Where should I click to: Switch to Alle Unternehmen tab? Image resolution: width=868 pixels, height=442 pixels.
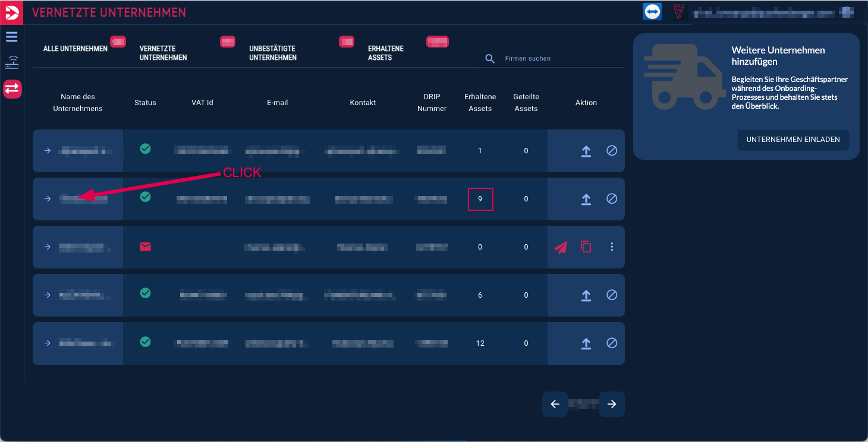76,49
